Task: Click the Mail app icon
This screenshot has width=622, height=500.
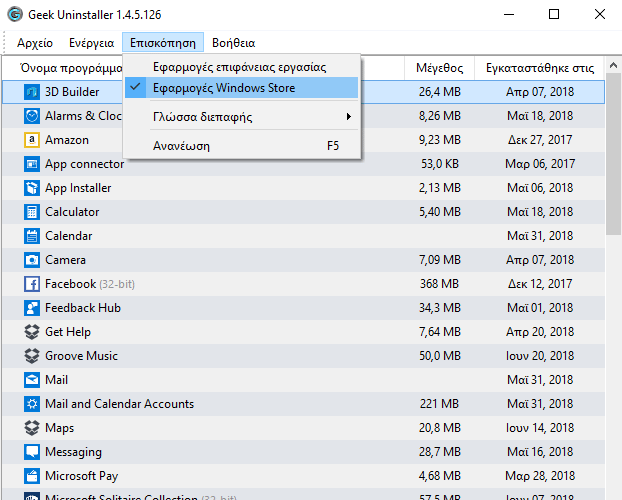Action: 32,380
